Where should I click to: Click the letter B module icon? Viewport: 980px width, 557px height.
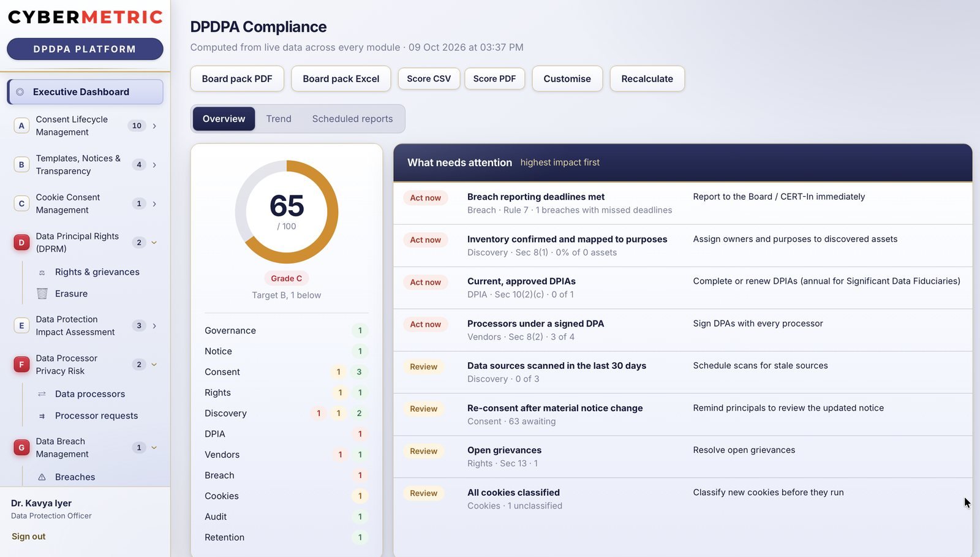click(x=21, y=165)
